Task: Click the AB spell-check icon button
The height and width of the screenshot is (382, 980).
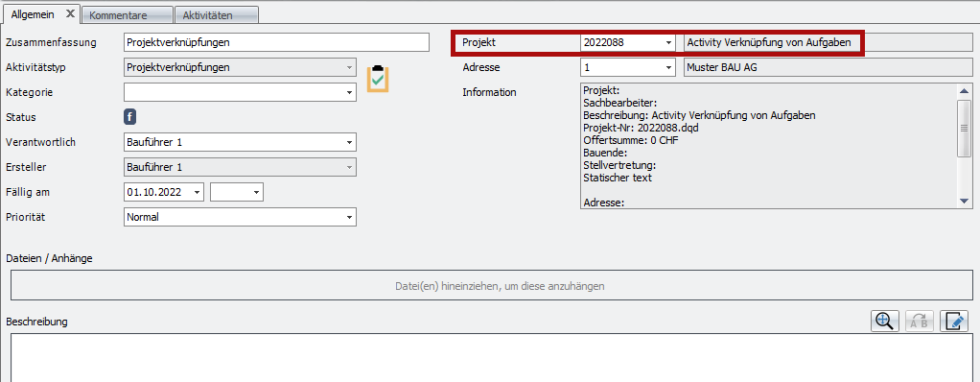Action: pos(919,321)
